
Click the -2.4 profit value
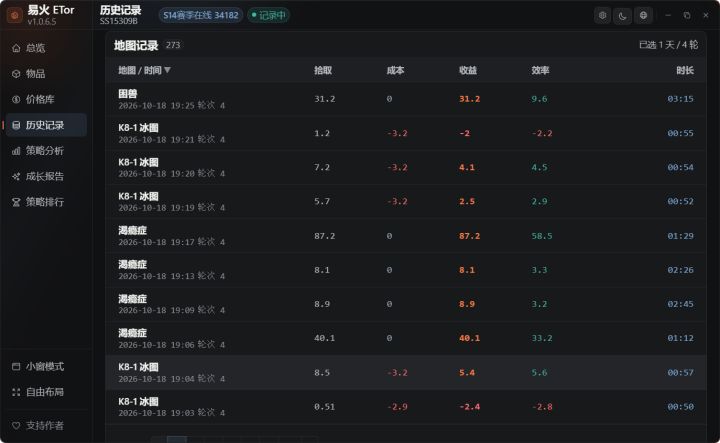pyautogui.click(x=469, y=407)
